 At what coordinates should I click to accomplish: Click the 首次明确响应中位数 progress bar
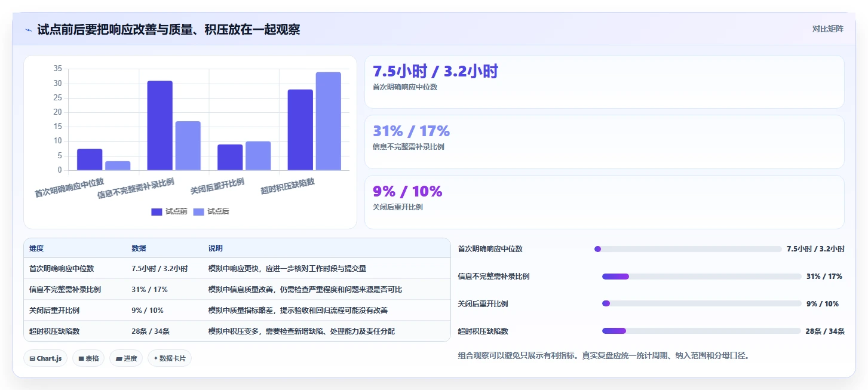click(688, 249)
